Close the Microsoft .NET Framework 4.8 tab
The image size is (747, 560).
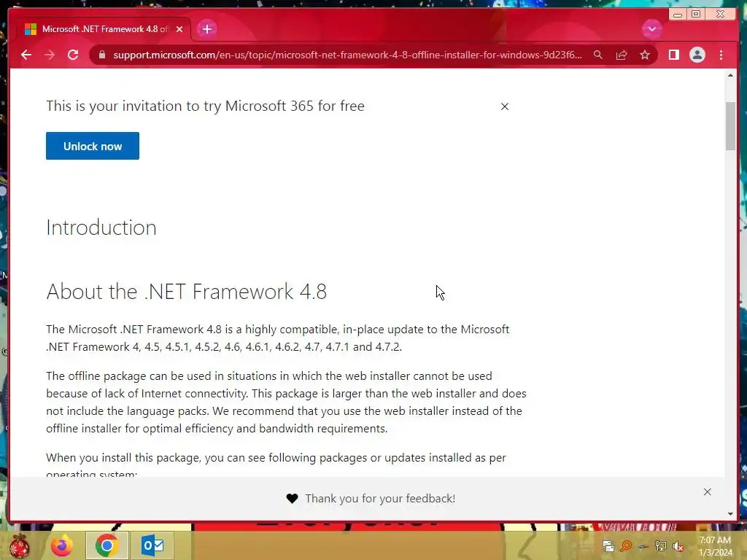[179, 29]
